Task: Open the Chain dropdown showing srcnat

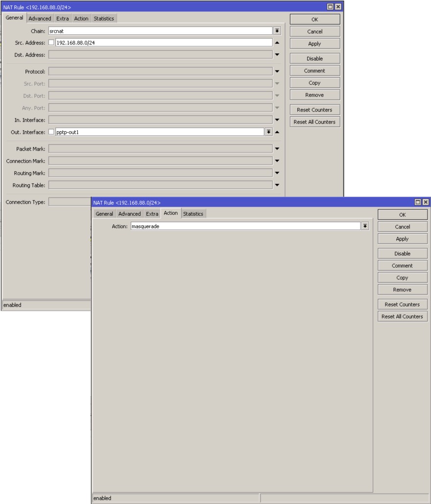Action: tap(278, 31)
